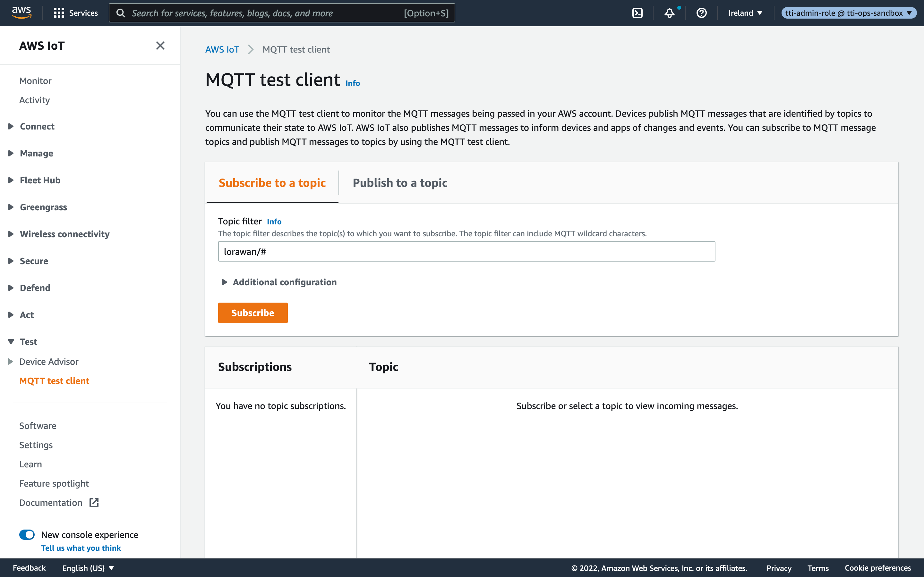Expand the Wireless connectivity menu
Screen dimensions: 924x577
click(64, 234)
